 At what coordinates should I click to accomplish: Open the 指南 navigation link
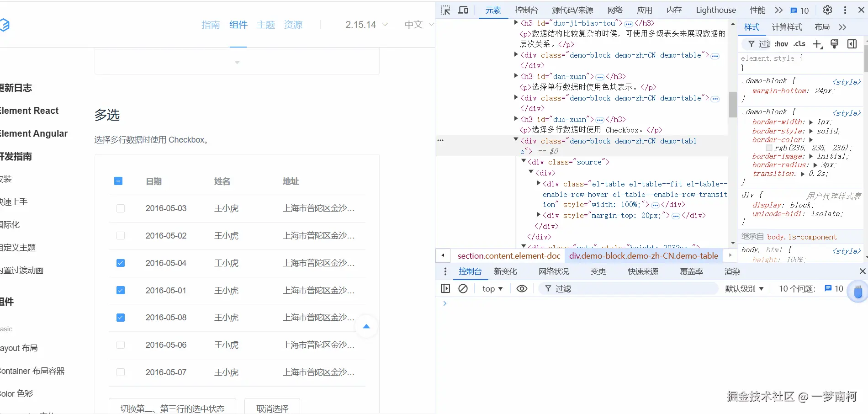tap(211, 25)
